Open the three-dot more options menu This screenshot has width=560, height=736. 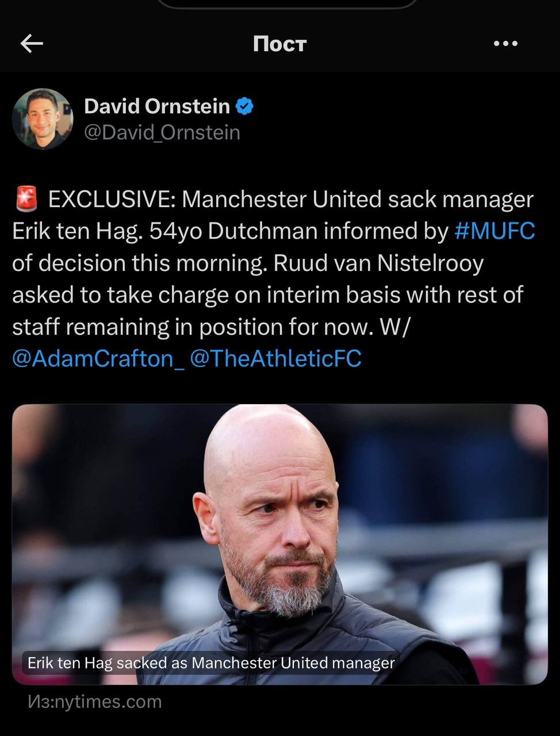coord(505,43)
